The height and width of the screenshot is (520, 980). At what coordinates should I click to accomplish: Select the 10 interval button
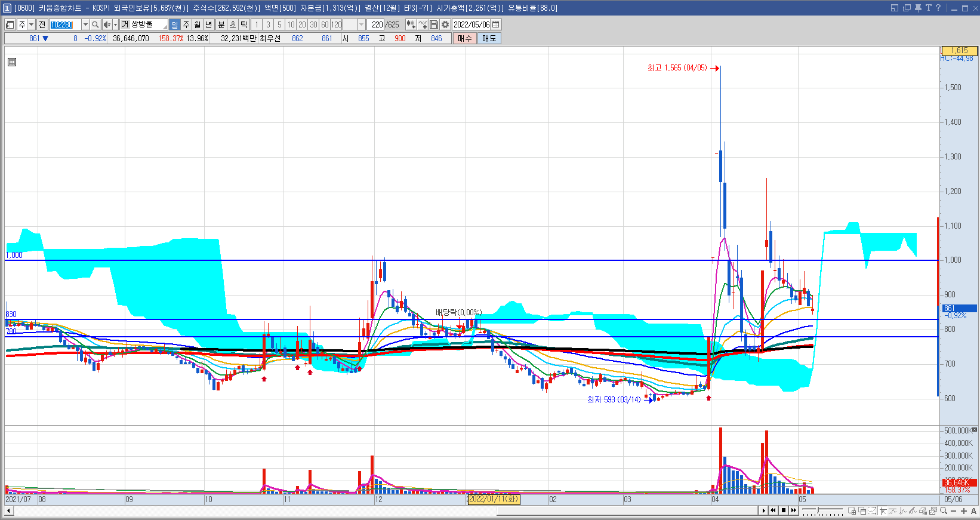(x=291, y=24)
